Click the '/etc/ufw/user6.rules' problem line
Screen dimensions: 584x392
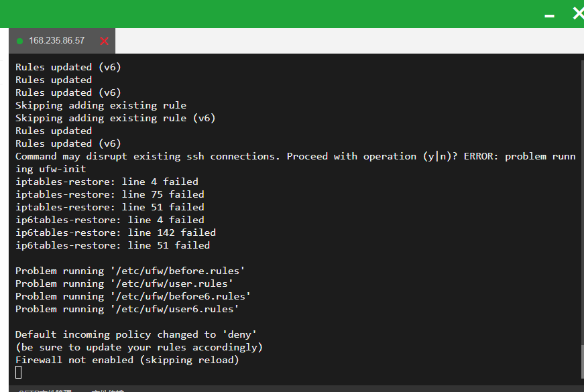click(x=127, y=309)
